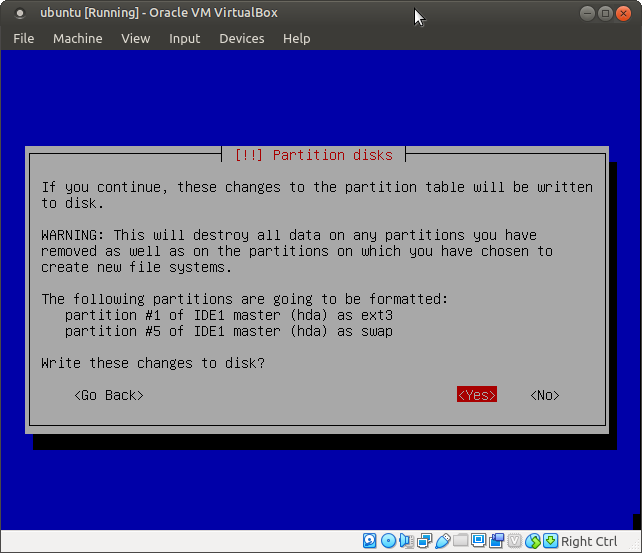Open the Machine menu
642x553 pixels.
[x=78, y=38]
